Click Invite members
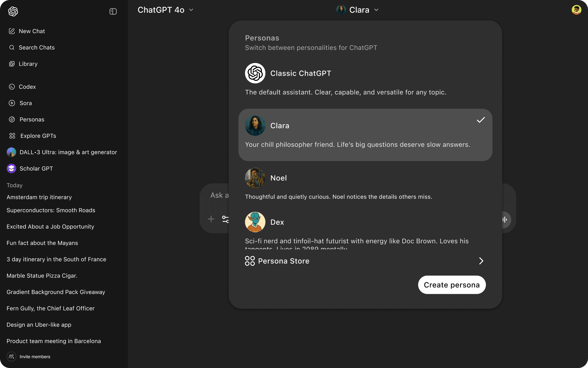The height and width of the screenshot is (368, 588). pos(29,357)
